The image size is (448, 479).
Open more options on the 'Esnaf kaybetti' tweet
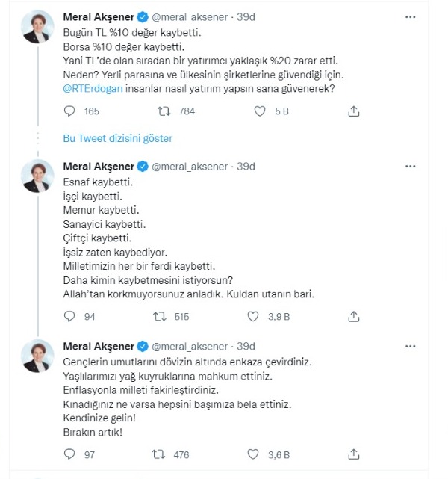pyautogui.click(x=410, y=167)
